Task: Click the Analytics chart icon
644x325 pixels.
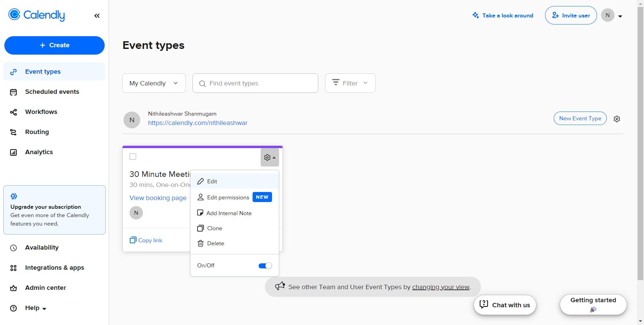Action: click(13, 152)
